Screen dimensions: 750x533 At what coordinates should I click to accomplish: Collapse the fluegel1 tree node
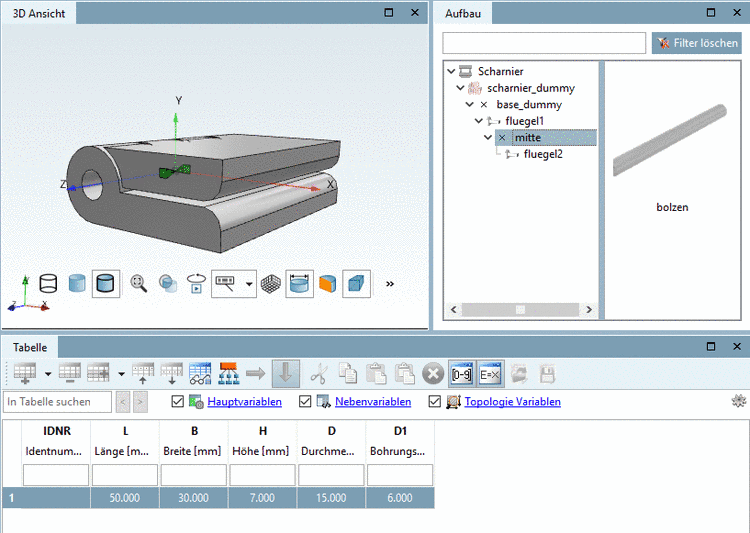[x=479, y=121]
